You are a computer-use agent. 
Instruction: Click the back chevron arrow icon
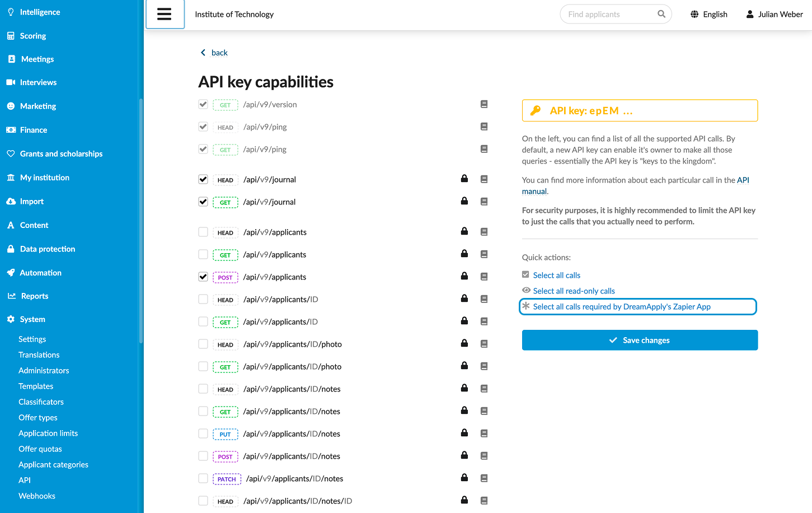[x=203, y=53]
